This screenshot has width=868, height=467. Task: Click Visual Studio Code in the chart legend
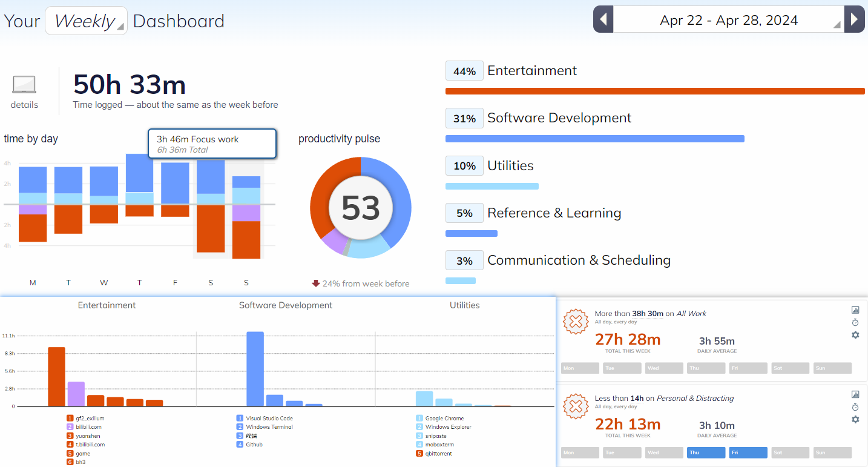[269, 419]
